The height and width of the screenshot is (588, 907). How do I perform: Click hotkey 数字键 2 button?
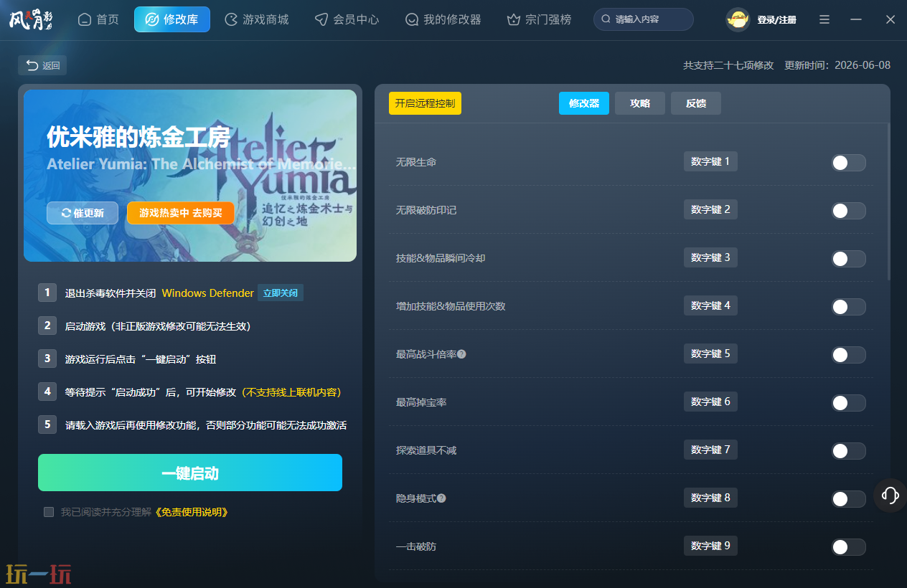tap(710, 209)
